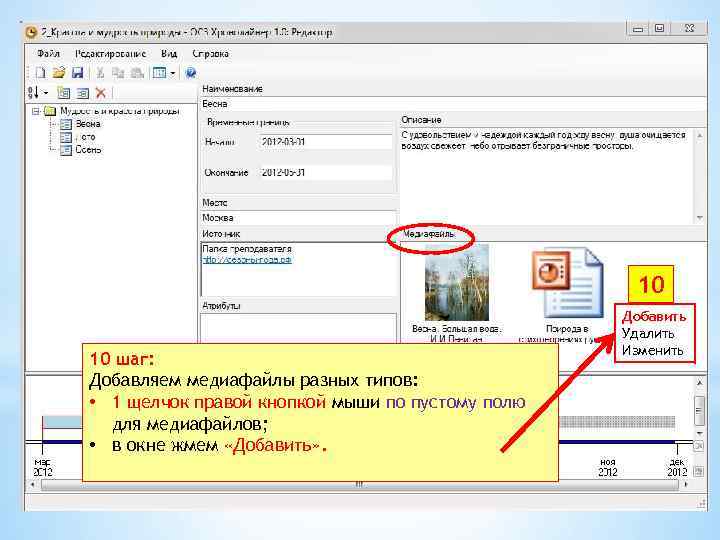Image resolution: width=720 pixels, height=540 pixels.
Task: Collapse the Мудрость и красота природы tree node
Action: 35,111
